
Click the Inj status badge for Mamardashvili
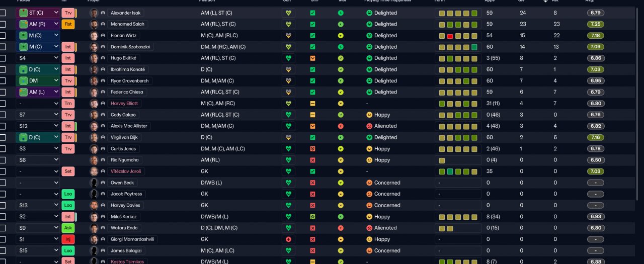68,239
